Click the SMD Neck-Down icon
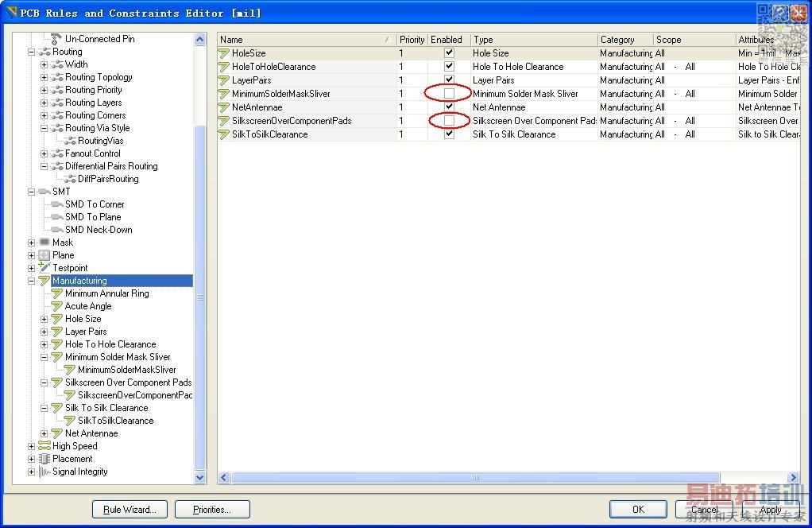Viewport: 812px width, 528px height. [x=57, y=230]
